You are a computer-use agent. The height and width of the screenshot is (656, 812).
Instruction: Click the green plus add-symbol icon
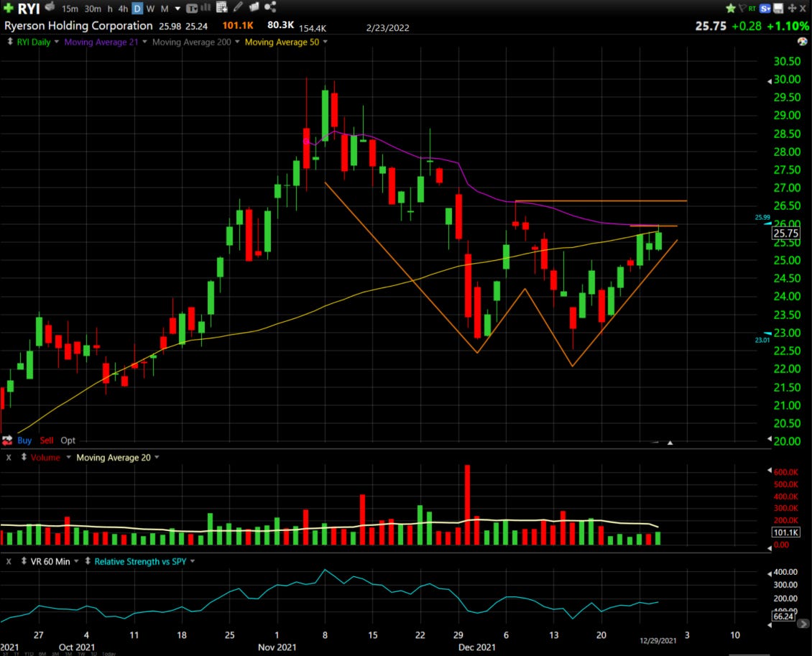8,8
